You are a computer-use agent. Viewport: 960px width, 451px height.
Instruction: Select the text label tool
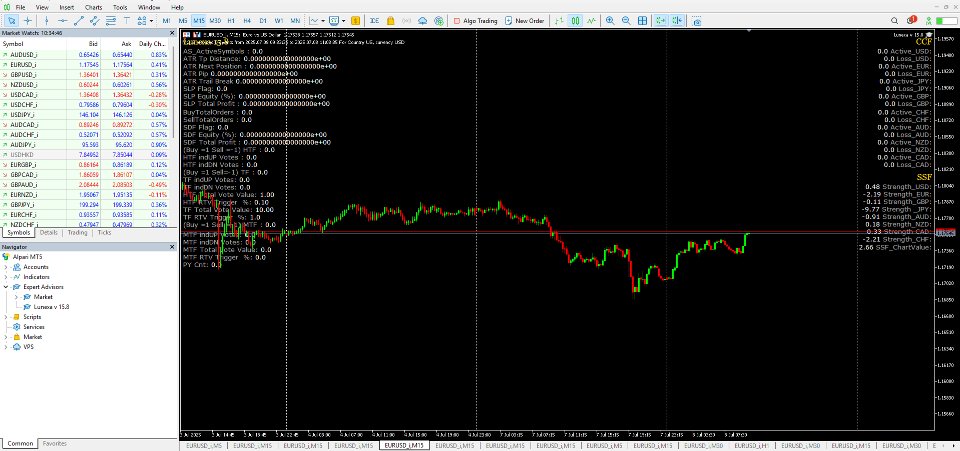[x=127, y=20]
